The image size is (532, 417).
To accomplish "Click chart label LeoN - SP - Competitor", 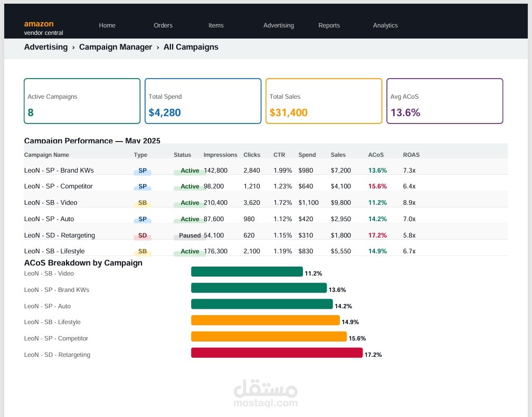I will coord(56,338).
